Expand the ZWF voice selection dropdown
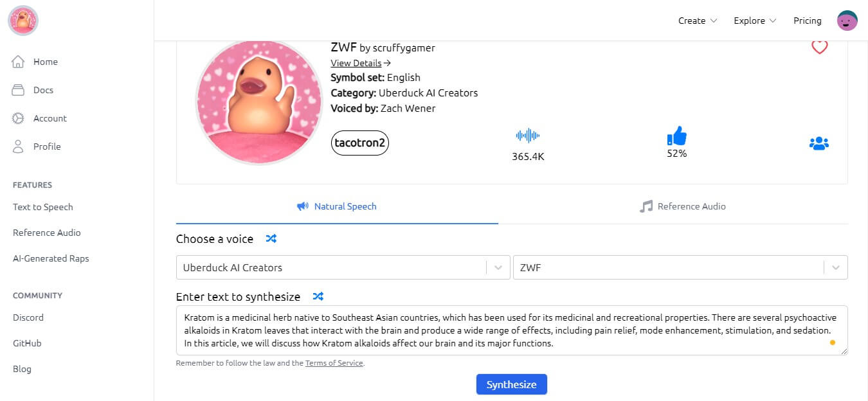This screenshot has width=868, height=401. point(835,267)
